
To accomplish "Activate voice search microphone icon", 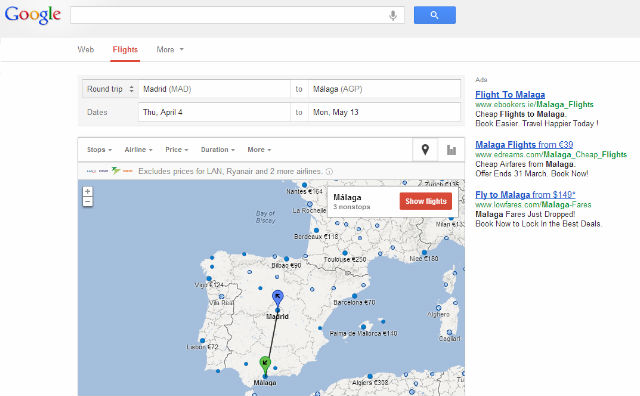I will tap(393, 16).
